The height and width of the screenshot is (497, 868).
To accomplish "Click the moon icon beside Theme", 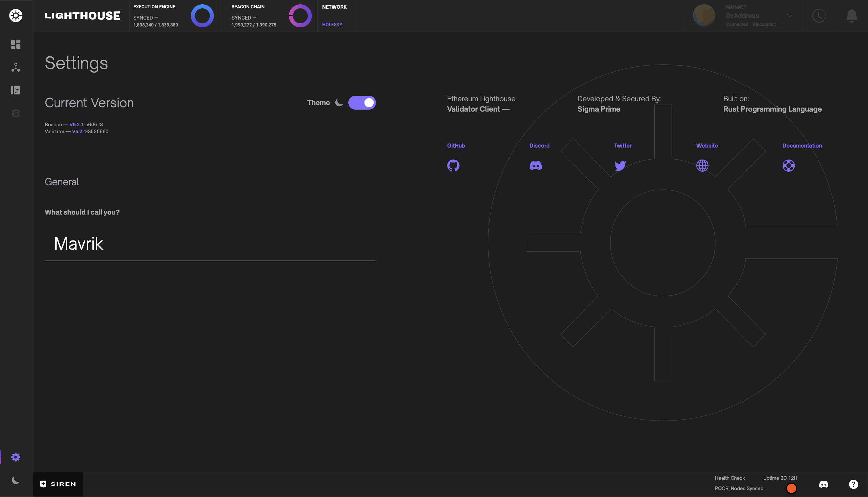I will (x=339, y=103).
